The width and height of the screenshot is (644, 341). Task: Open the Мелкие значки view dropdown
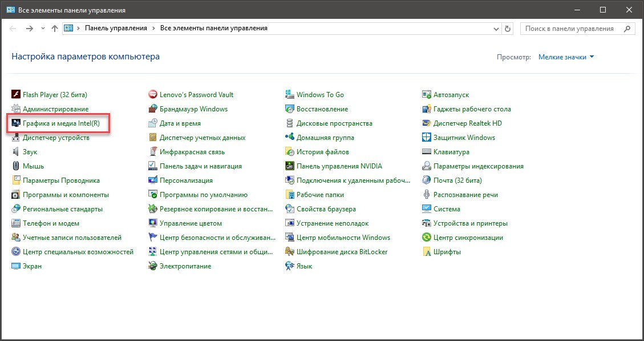566,57
